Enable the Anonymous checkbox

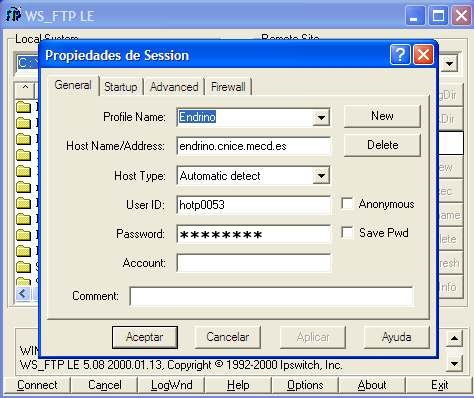coord(347,204)
